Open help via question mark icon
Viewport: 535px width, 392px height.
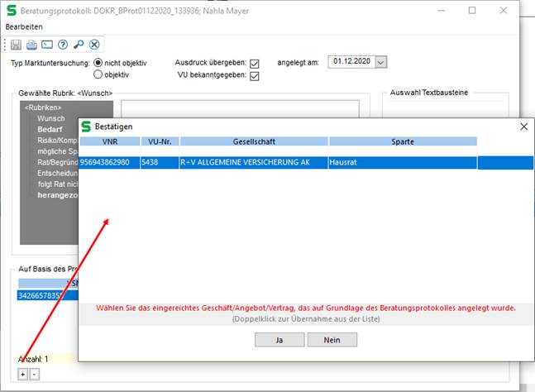point(63,45)
